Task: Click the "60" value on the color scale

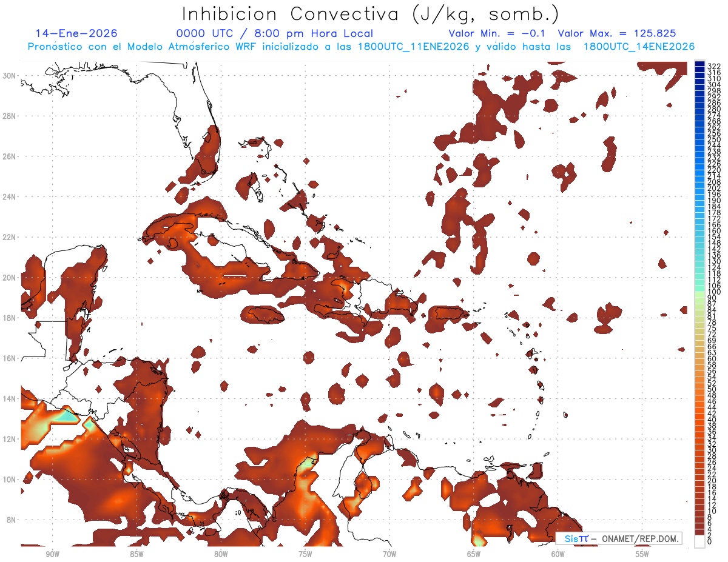Action: (x=712, y=358)
